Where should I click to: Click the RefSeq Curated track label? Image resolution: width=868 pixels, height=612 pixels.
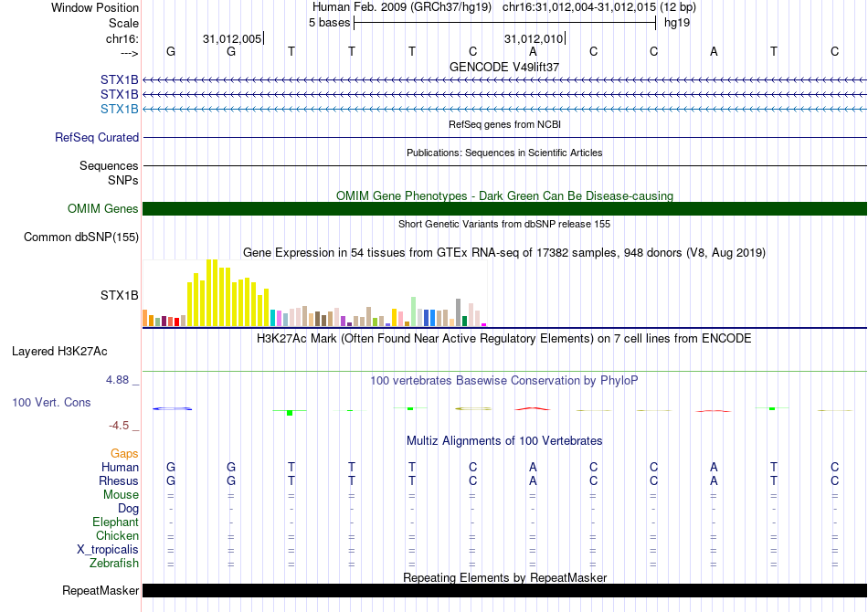[x=97, y=137]
